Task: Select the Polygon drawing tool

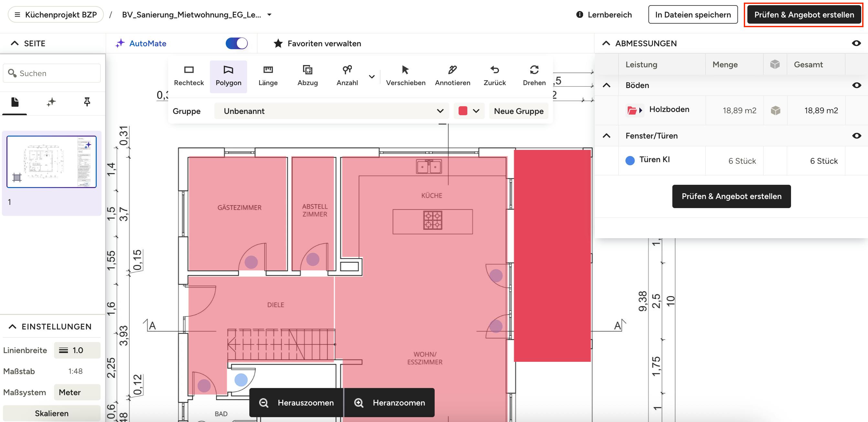Action: [x=228, y=76]
